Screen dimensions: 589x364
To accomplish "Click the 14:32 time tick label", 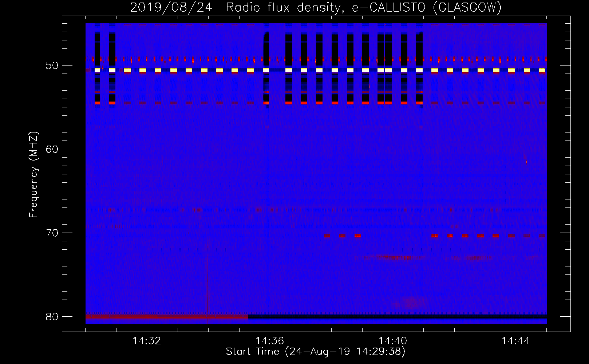I will point(147,341).
